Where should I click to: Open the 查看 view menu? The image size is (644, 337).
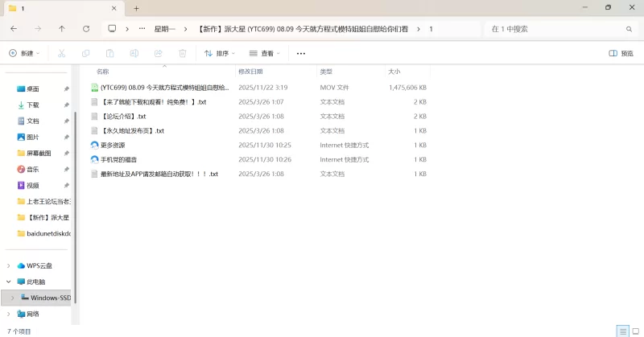tap(265, 53)
